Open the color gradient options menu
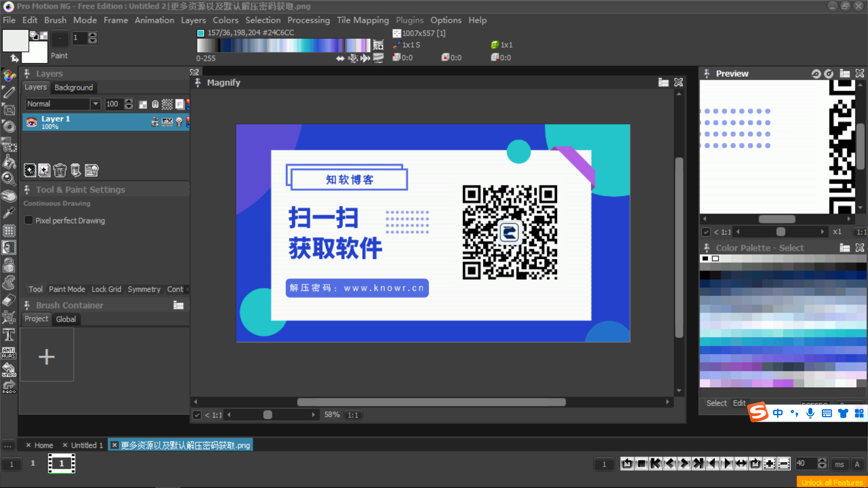The image size is (868, 488). (x=378, y=45)
